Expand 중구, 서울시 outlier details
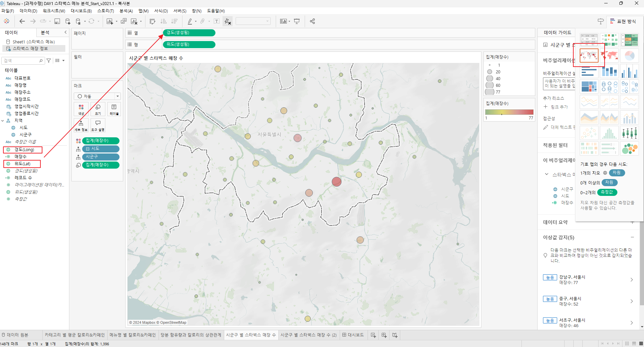Image resolution: width=644 pixels, height=347 pixels. click(x=632, y=301)
